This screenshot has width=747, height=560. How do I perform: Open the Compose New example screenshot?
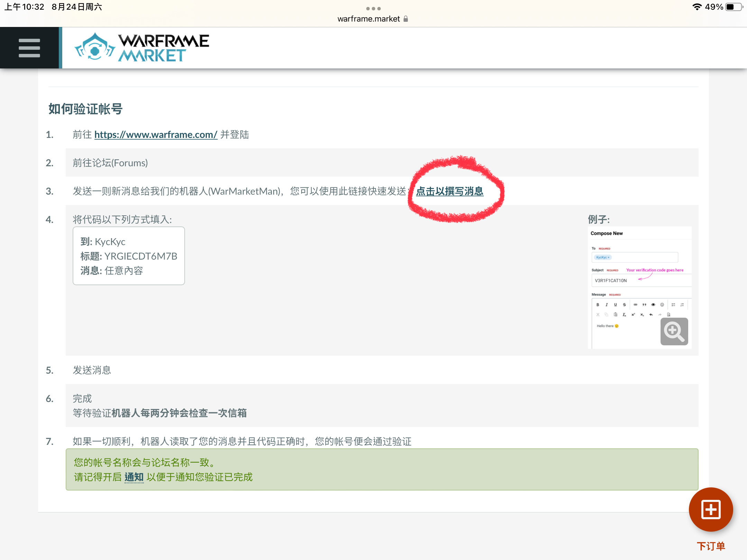(639, 287)
